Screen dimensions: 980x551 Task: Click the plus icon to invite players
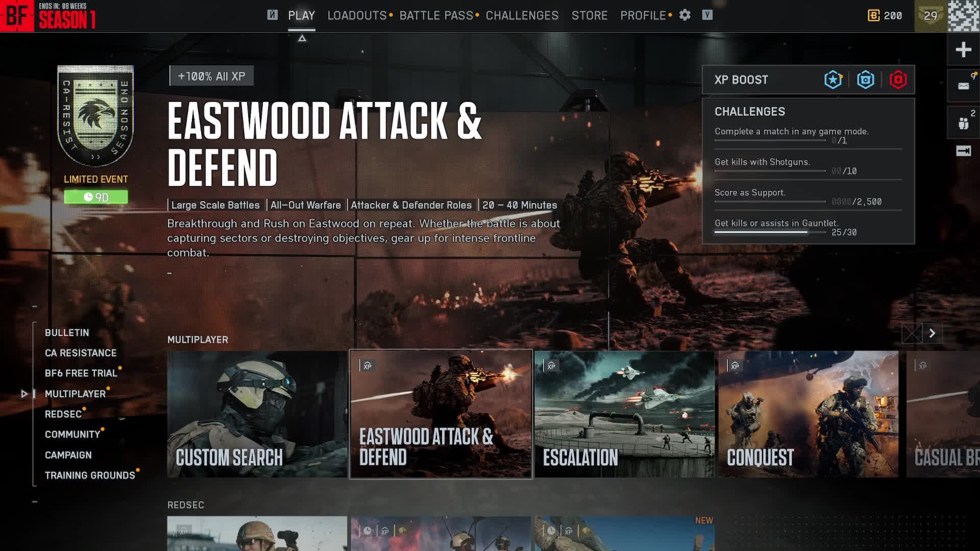[963, 49]
